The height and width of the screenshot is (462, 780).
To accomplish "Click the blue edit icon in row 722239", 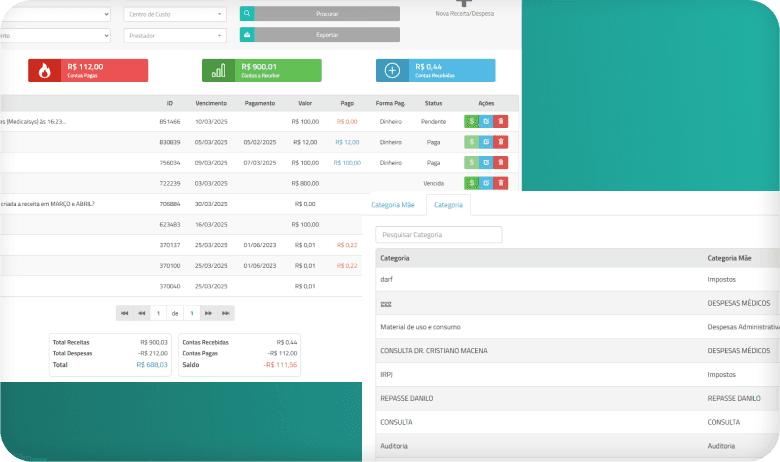I will click(486, 183).
